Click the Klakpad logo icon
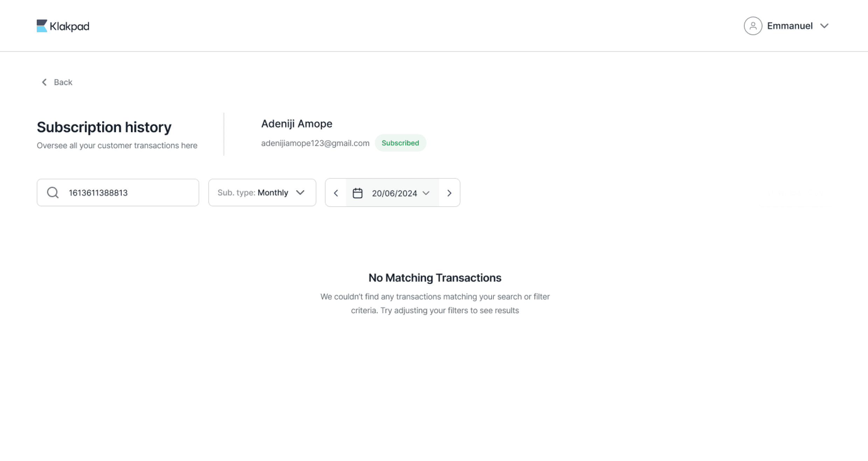 coord(42,26)
